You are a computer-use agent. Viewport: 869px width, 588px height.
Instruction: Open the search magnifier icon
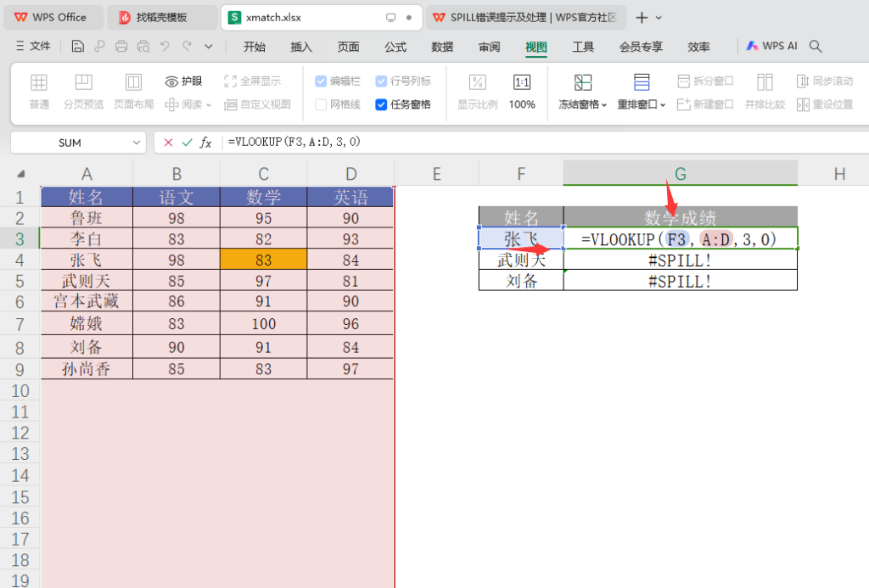(x=816, y=47)
